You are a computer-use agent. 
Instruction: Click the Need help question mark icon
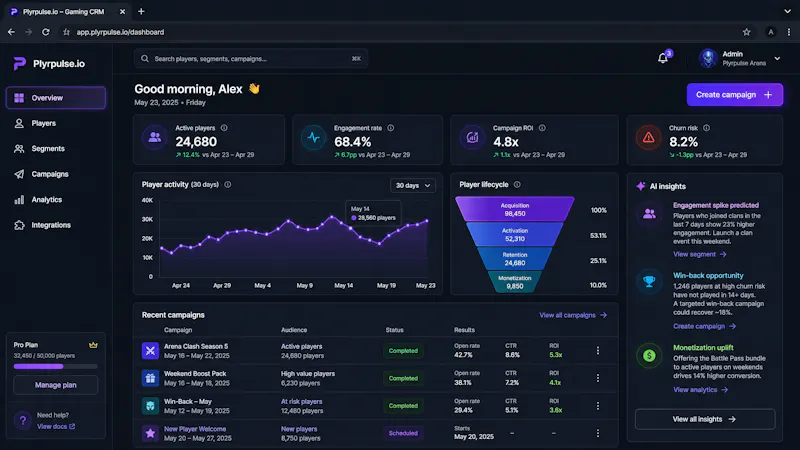(22, 420)
